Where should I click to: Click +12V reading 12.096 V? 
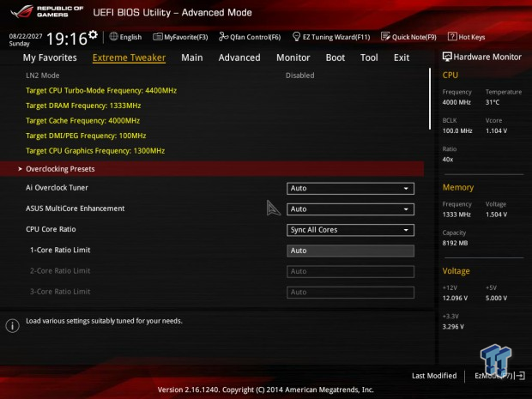click(x=455, y=298)
